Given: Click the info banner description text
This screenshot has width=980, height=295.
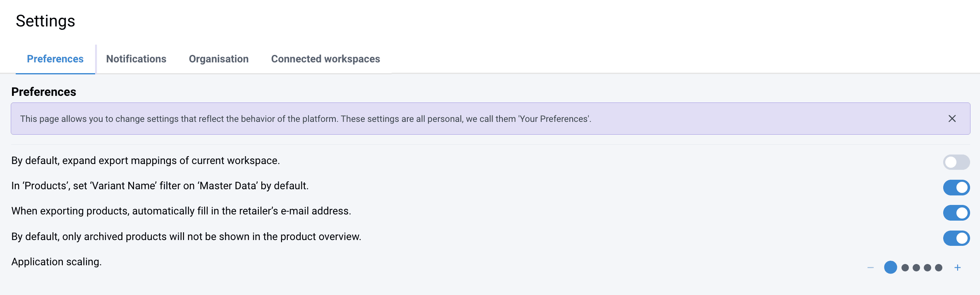Looking at the screenshot, I should (x=306, y=119).
